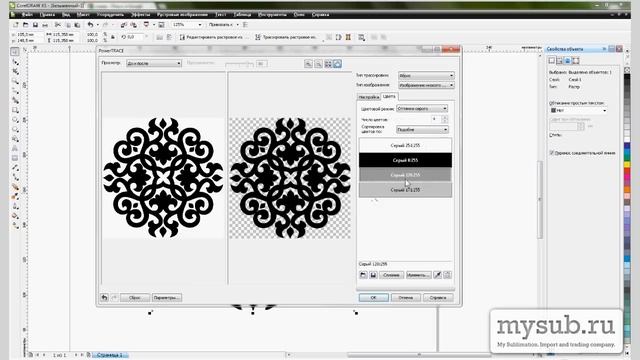Click the after traced preview with checkerboard
640x360 pixels.
click(x=290, y=178)
